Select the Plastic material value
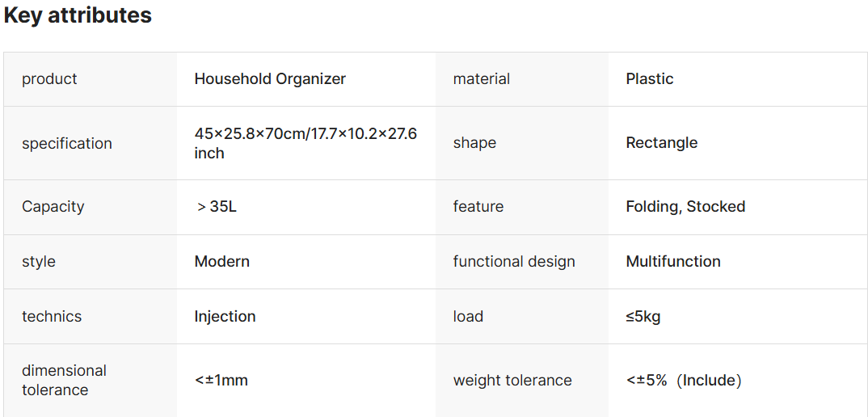 [x=650, y=79]
